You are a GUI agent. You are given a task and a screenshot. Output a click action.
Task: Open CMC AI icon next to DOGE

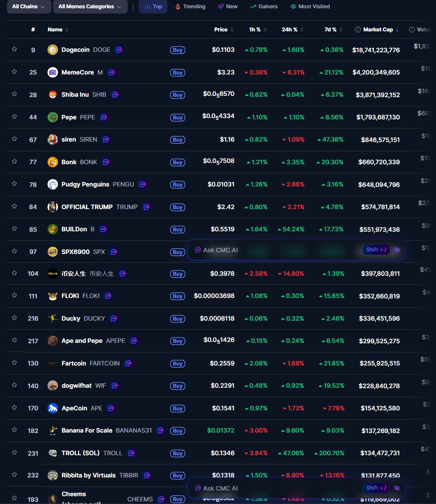coord(119,50)
